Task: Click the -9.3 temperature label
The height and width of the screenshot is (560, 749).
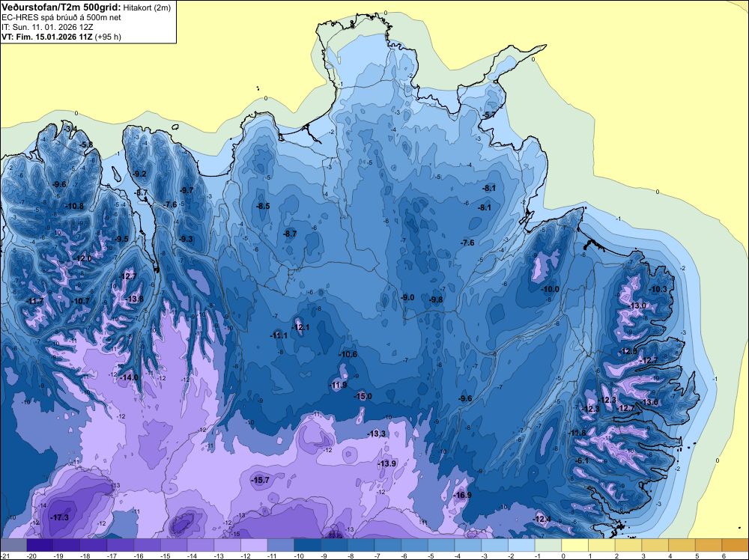Action: click(x=186, y=239)
